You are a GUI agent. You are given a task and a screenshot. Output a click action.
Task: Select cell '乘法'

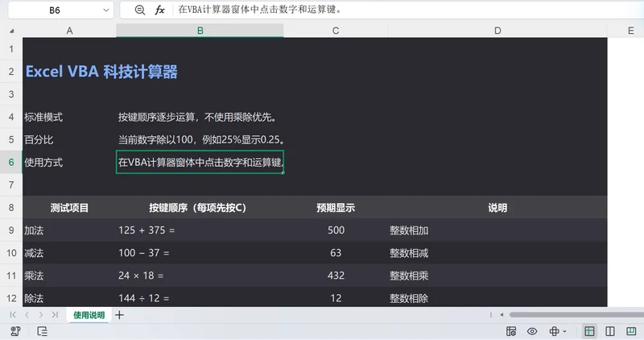pos(69,276)
